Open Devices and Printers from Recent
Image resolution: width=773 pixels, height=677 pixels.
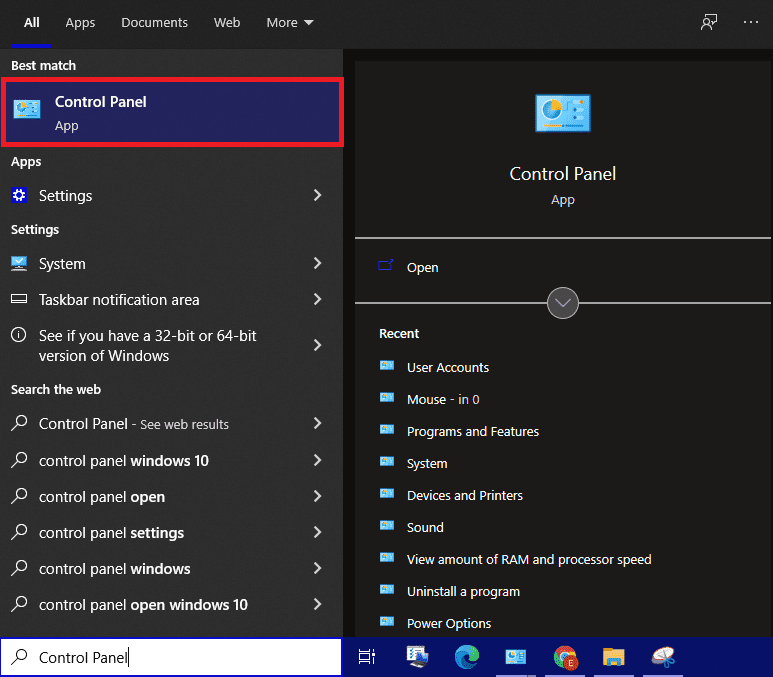(464, 496)
